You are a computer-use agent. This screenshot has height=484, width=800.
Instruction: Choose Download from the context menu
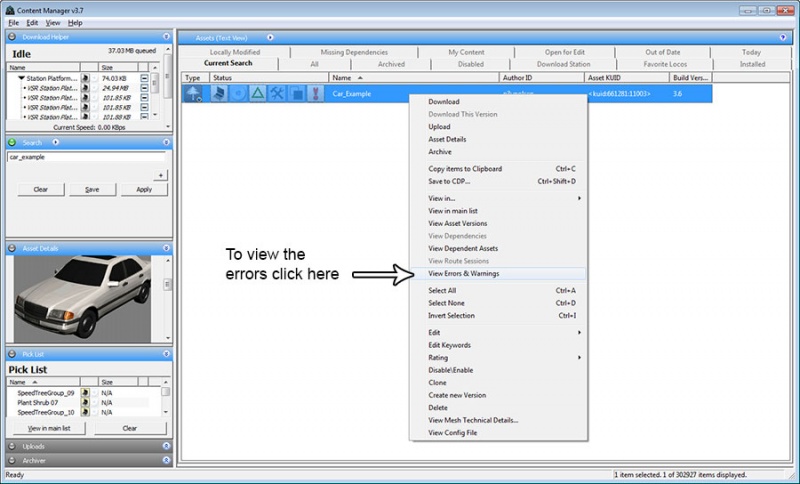[x=499, y=102]
